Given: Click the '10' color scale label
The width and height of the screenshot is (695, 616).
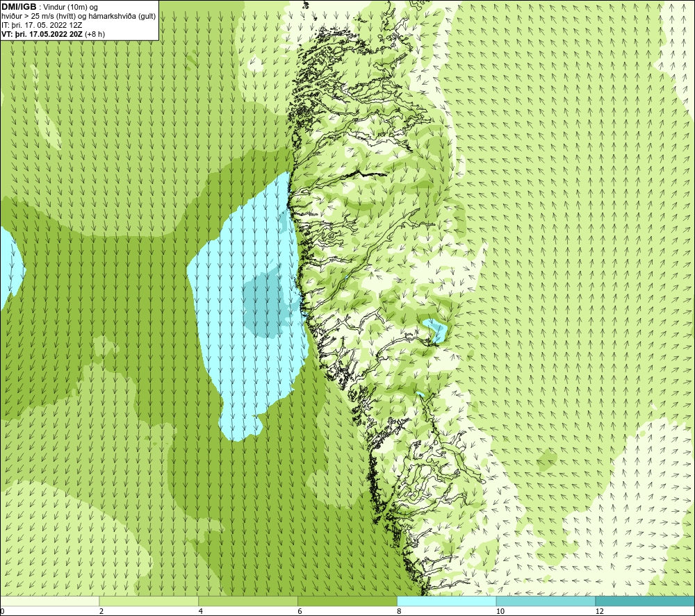Looking at the screenshot, I should (500, 611).
